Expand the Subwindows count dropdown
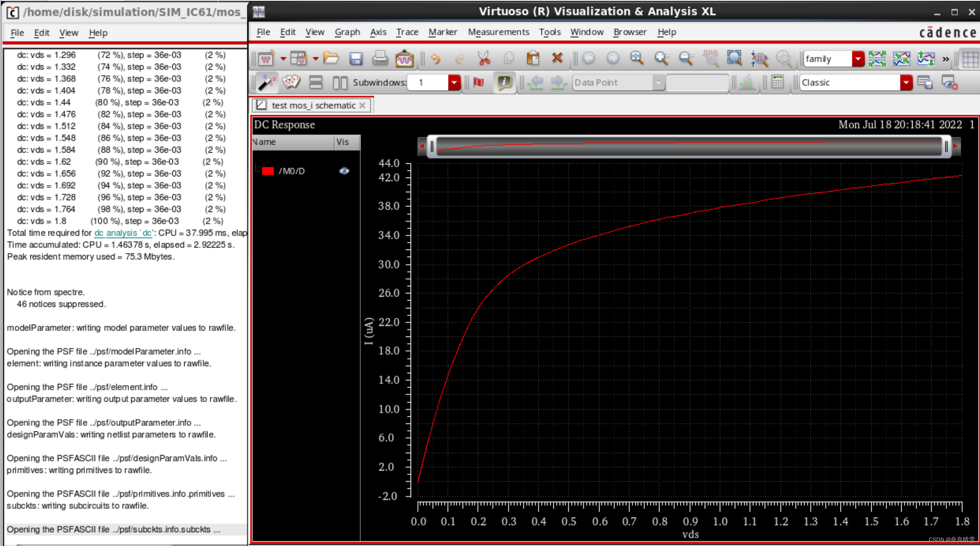The image size is (980, 546). (454, 83)
